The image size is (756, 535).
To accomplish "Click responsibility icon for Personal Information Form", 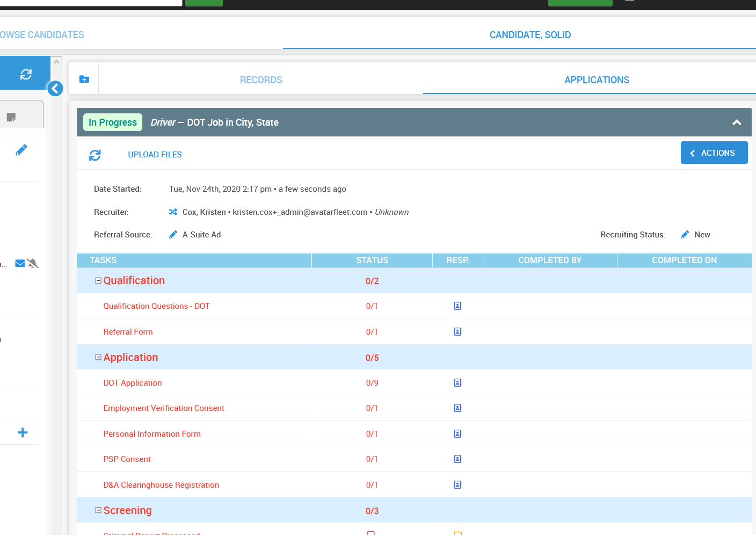I will [x=457, y=434].
